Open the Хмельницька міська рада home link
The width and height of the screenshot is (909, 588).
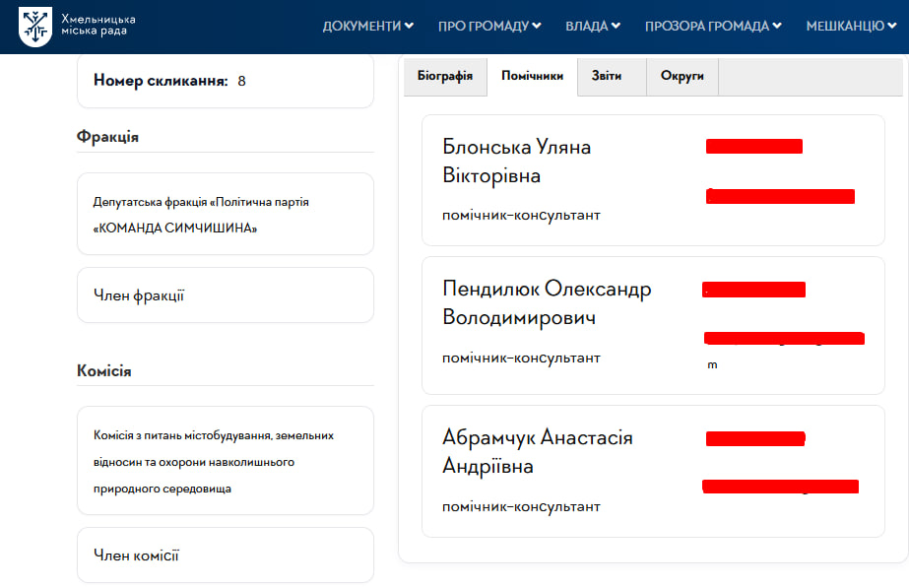pyautogui.click(x=97, y=25)
